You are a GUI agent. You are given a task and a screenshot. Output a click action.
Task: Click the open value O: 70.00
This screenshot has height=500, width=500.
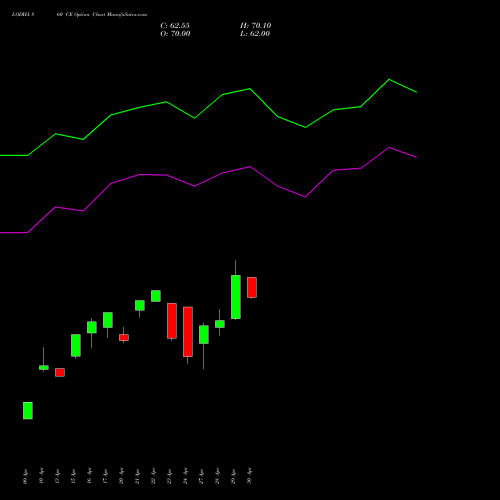click(x=175, y=34)
